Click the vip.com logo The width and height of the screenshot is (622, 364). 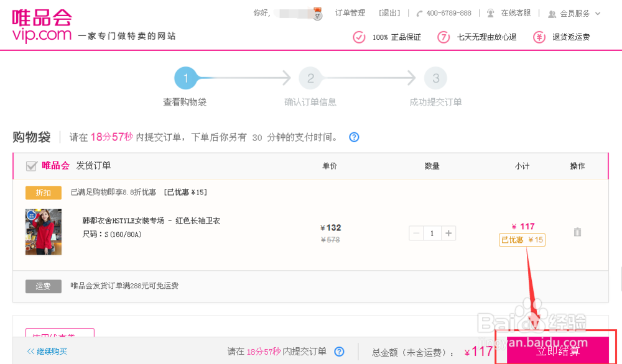point(42,25)
